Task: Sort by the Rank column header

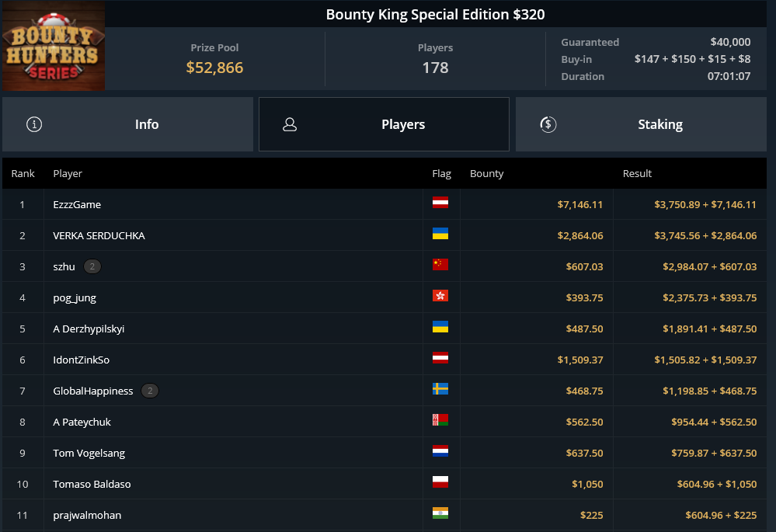Action: (x=23, y=174)
